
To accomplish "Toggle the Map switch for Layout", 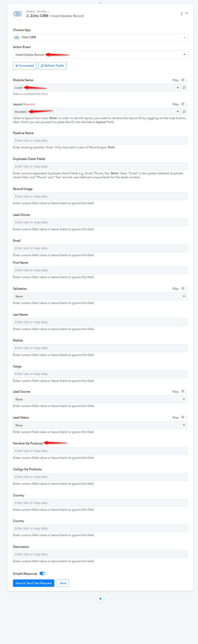I will click(184, 104).
